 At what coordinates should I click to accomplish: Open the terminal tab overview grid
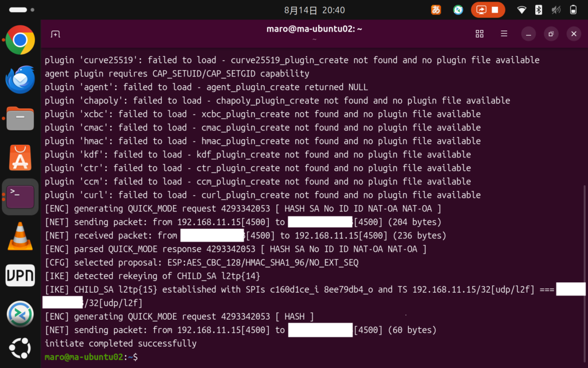479,34
